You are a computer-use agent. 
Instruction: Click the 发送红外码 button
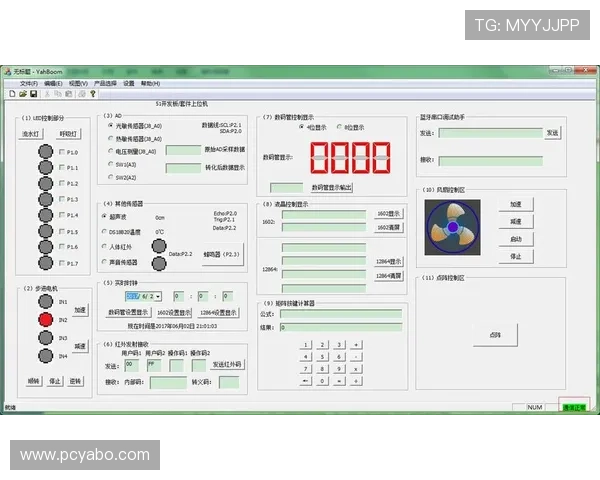point(226,364)
